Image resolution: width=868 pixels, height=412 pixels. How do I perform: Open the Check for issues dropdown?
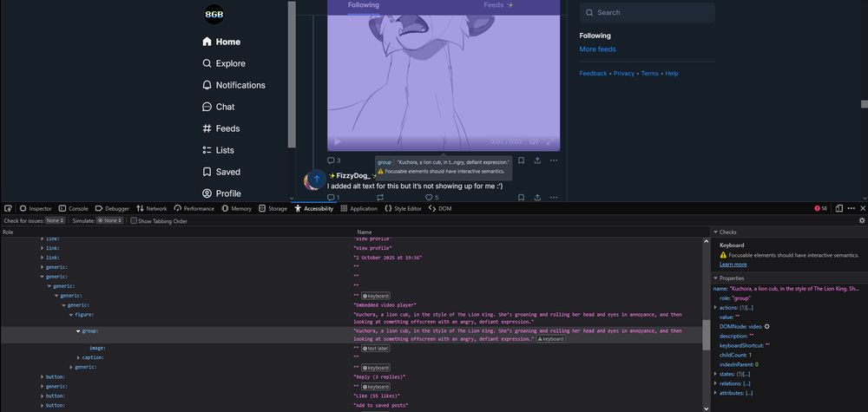(x=55, y=220)
